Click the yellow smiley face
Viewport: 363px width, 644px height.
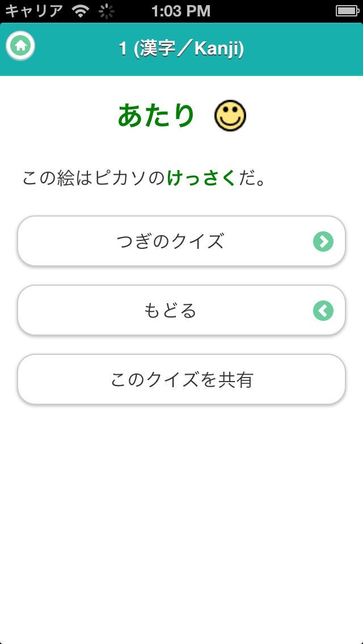230,116
